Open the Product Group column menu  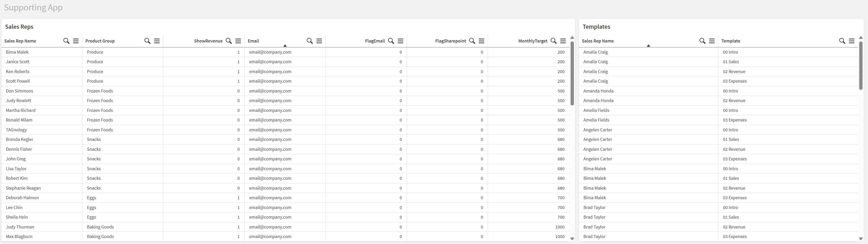pyautogui.click(x=157, y=41)
